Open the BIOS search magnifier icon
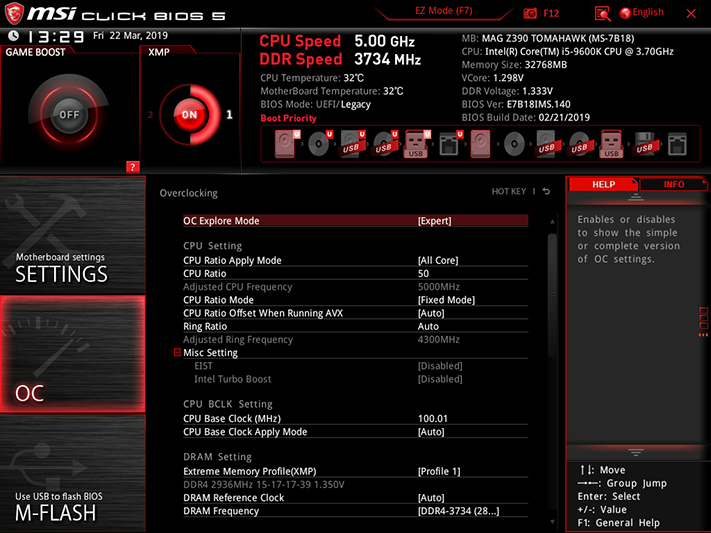711x533 pixels. pos(602,14)
